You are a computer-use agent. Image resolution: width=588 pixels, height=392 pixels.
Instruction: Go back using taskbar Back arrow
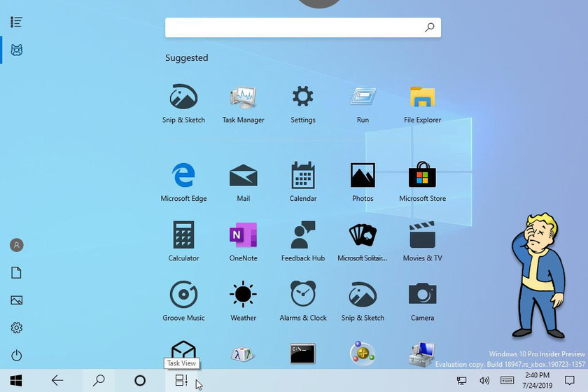pyautogui.click(x=57, y=380)
